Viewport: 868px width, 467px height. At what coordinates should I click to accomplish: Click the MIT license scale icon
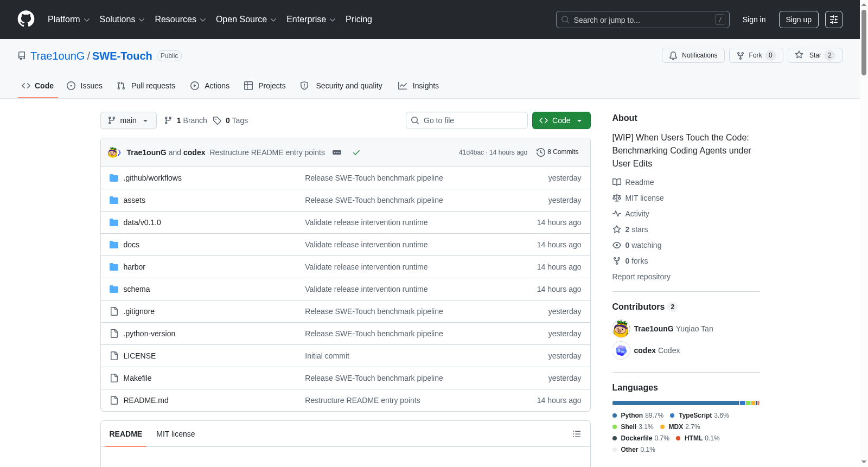click(x=617, y=198)
